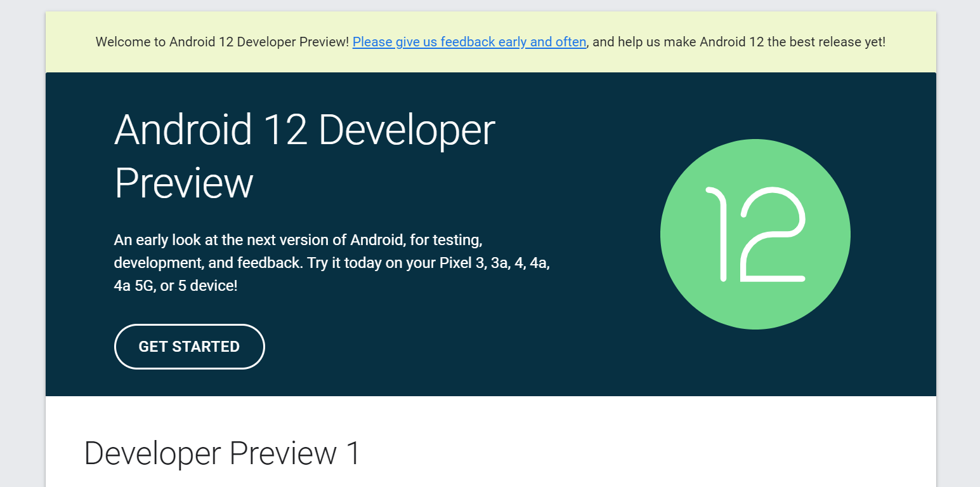
Task: Click the yellow welcome banner at top
Action: tap(490, 42)
